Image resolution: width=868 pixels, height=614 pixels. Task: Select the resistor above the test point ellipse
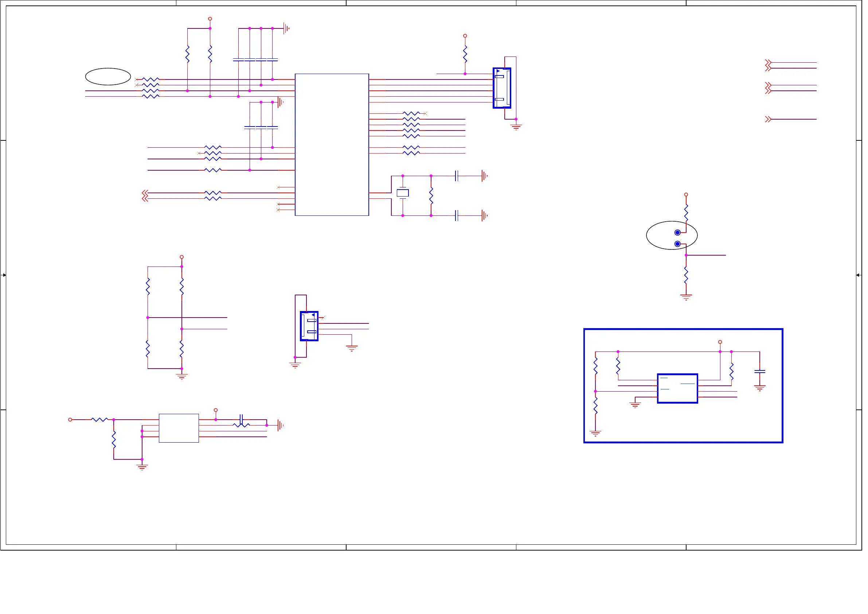(686, 213)
